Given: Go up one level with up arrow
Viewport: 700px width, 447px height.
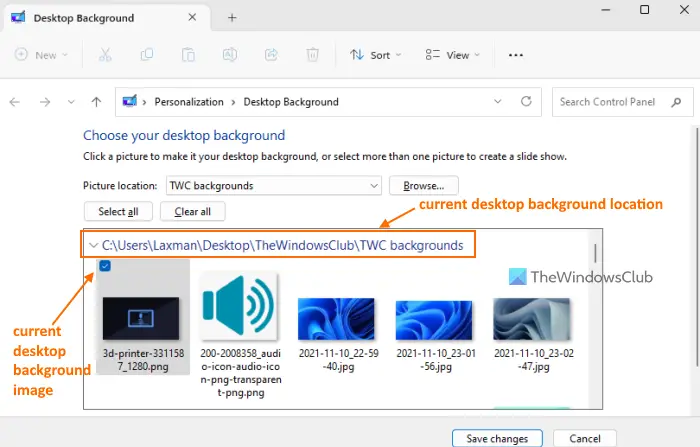Looking at the screenshot, I should pos(96,102).
